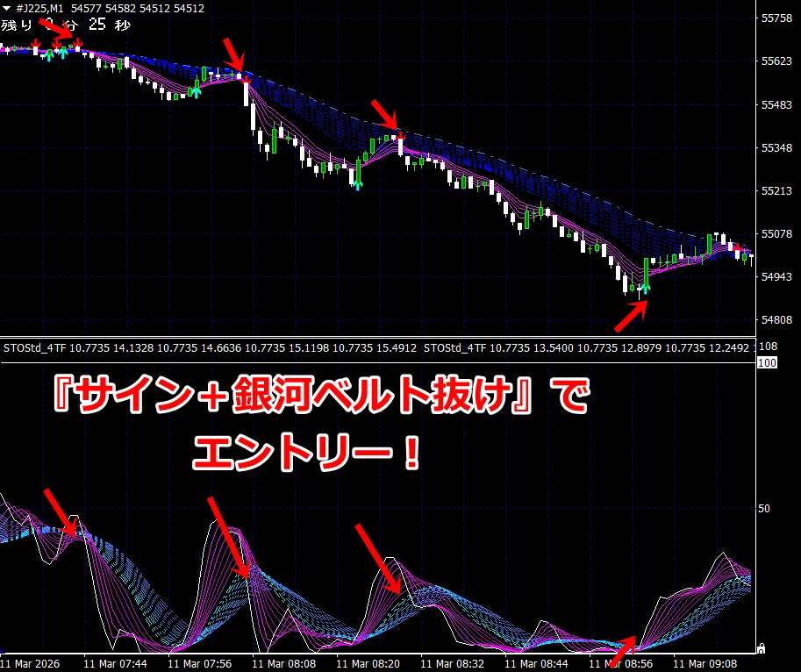Click the cyan buy arrow at the chart low
Screen dimensions: 801x672
646,287
